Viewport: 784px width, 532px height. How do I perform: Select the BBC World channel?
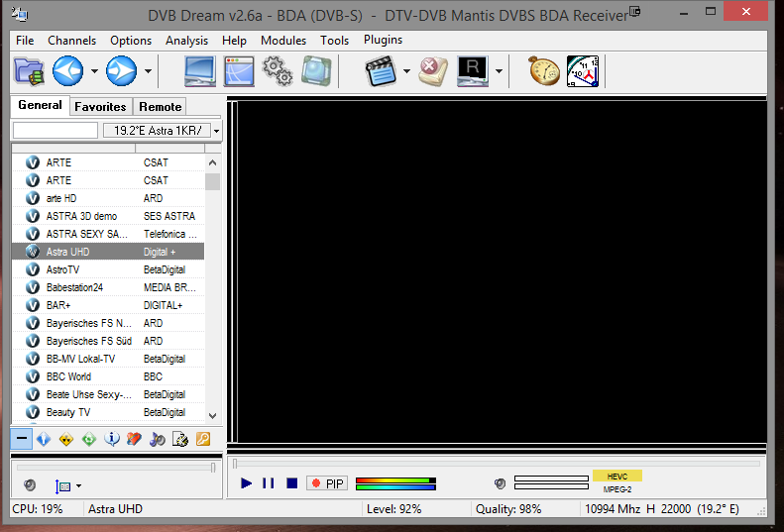108,376
